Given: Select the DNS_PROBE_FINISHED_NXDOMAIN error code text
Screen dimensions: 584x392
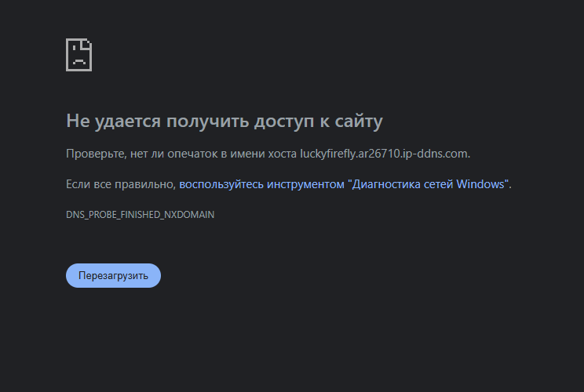Looking at the screenshot, I should pyautogui.click(x=140, y=215).
